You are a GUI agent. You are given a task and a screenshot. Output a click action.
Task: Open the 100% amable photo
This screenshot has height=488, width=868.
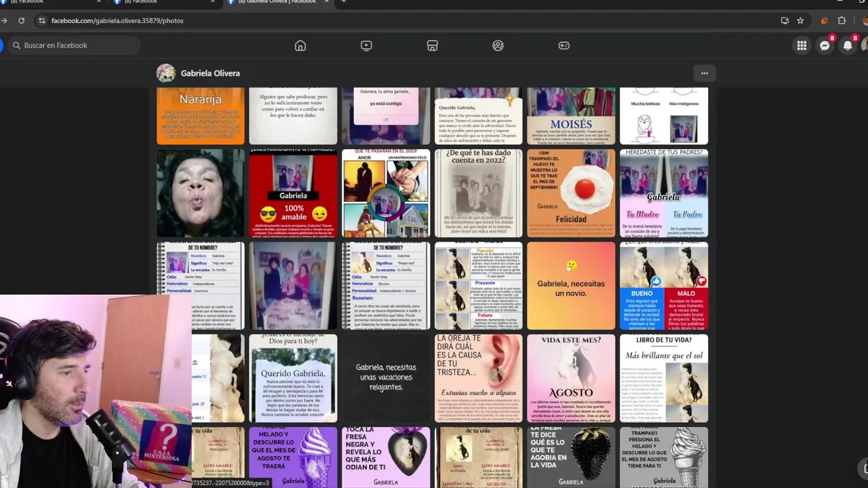[293, 193]
